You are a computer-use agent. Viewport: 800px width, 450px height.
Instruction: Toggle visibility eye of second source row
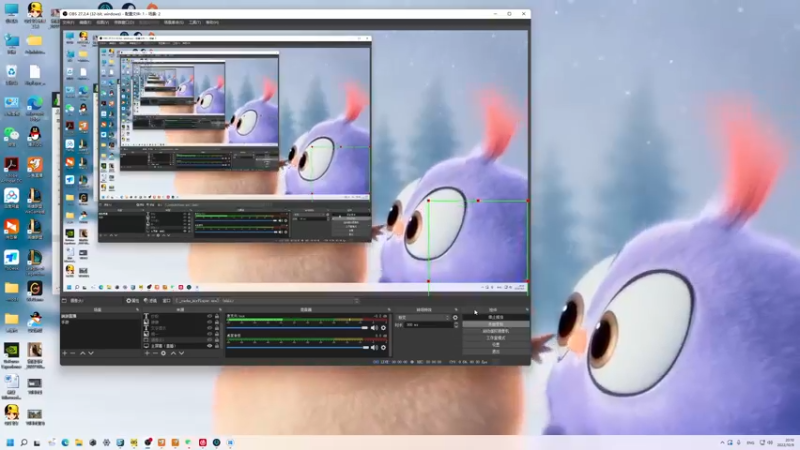pos(209,322)
